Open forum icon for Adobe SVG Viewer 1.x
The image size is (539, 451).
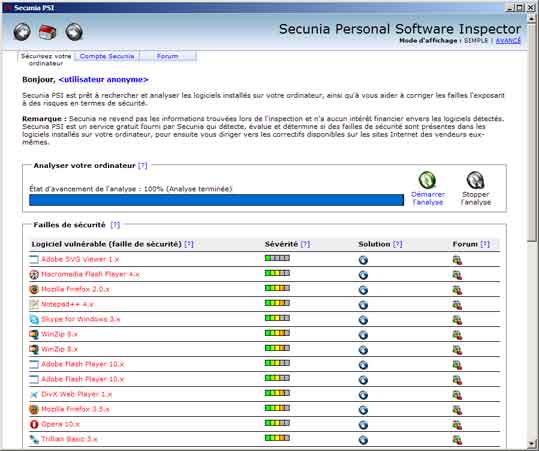pos(457,260)
